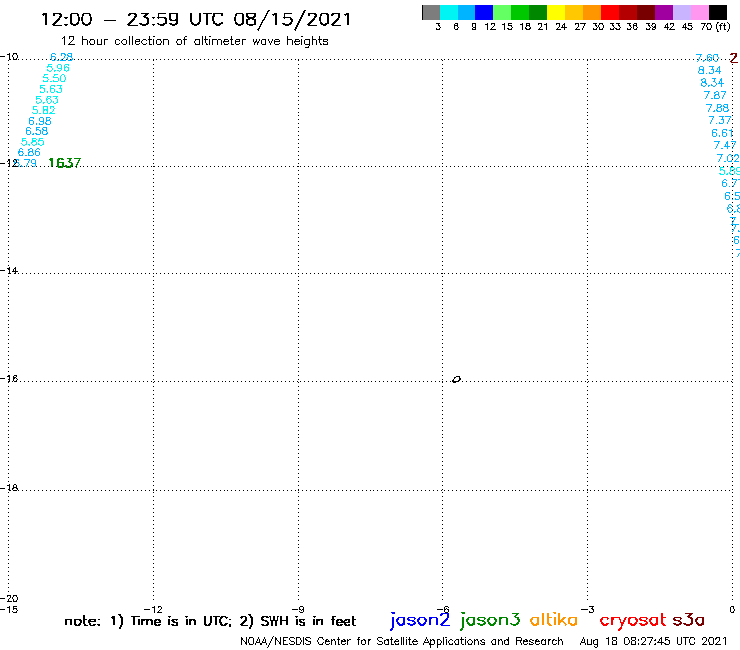Screen dimensions: 740x650
Task: Click the pink legend color swatch
Action: pyautogui.click(x=699, y=12)
